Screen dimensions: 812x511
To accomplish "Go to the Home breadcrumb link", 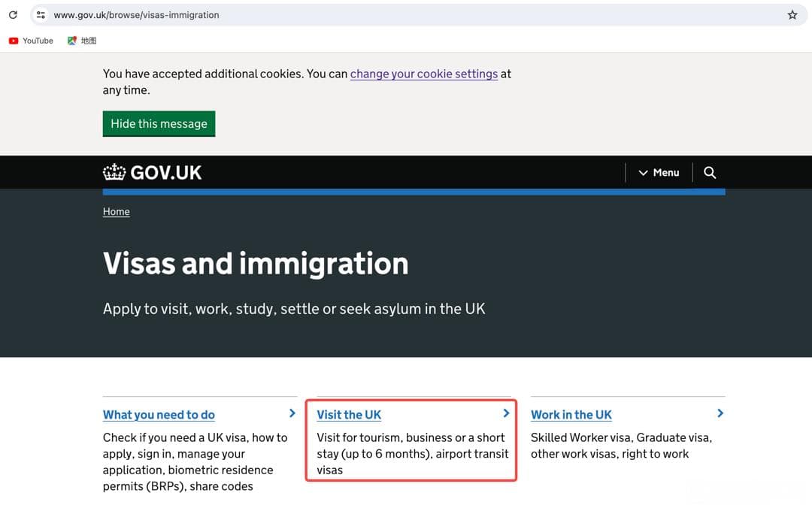I will coord(116,211).
